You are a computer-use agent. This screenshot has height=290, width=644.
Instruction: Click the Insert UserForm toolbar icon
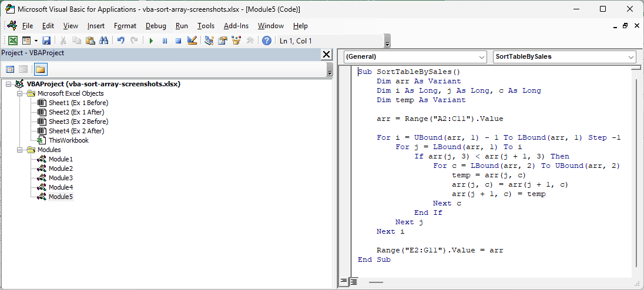pos(26,41)
